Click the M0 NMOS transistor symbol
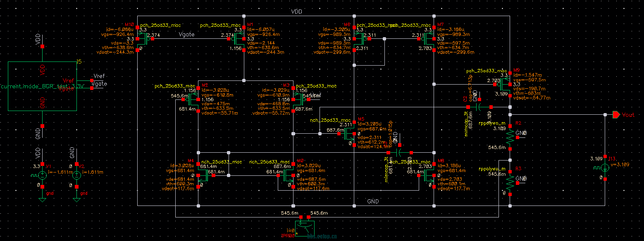This screenshot has height=241, width=644. click(289, 176)
